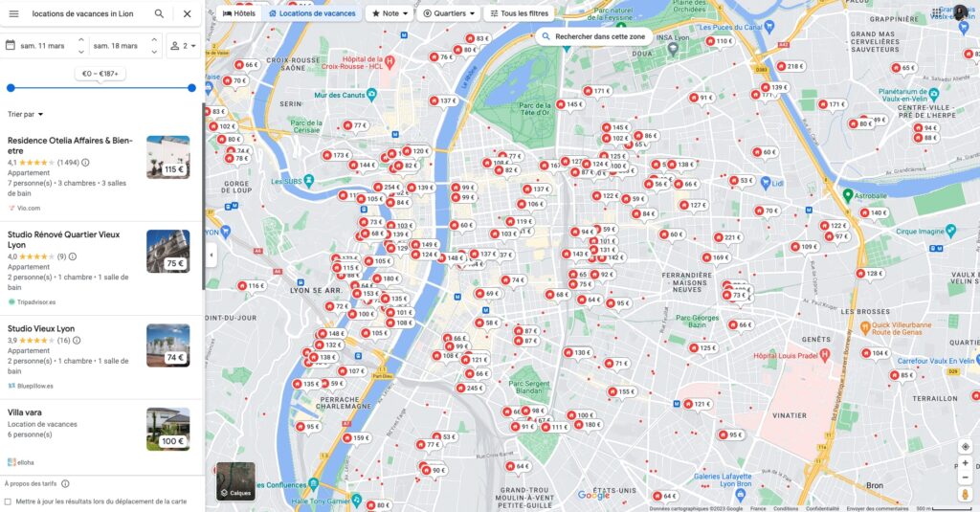The image size is (980, 512).
Task: Click Residence Otelia photo thumbnail
Action: pos(168,157)
